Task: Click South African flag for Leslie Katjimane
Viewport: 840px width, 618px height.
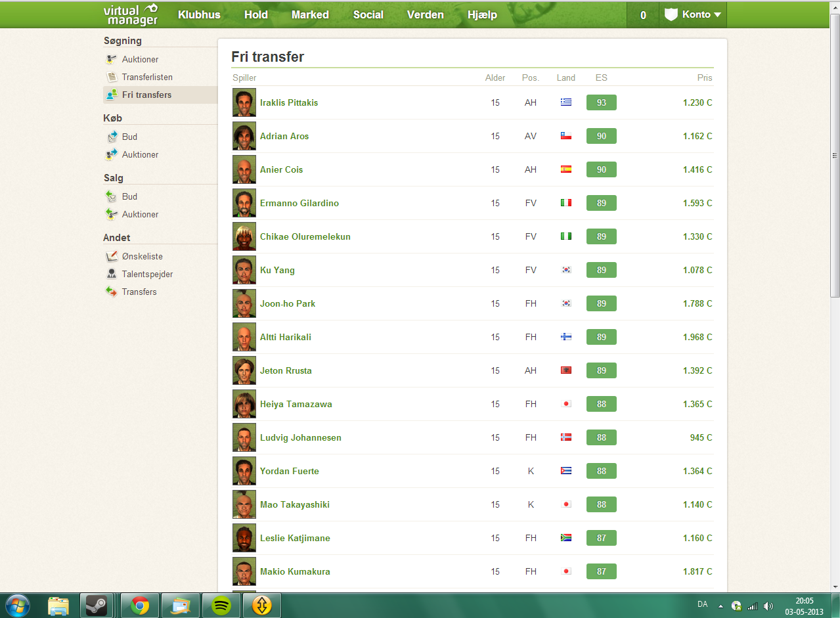Action: [566, 538]
